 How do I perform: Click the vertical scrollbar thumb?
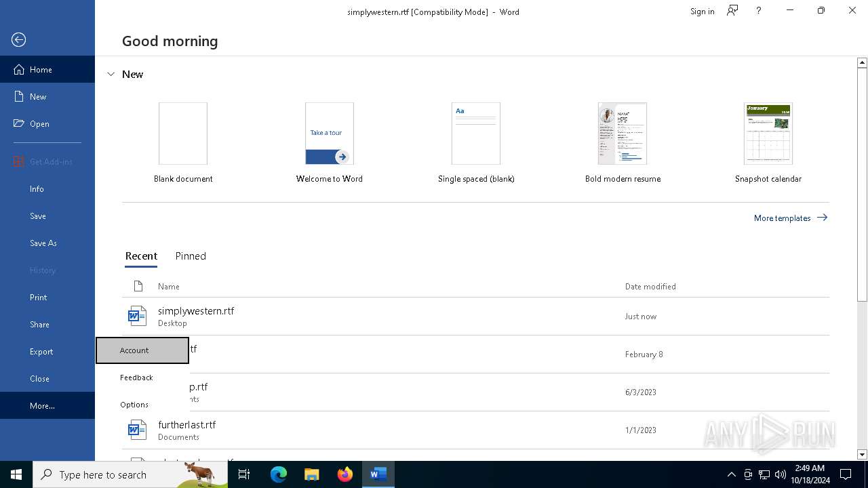click(862, 184)
